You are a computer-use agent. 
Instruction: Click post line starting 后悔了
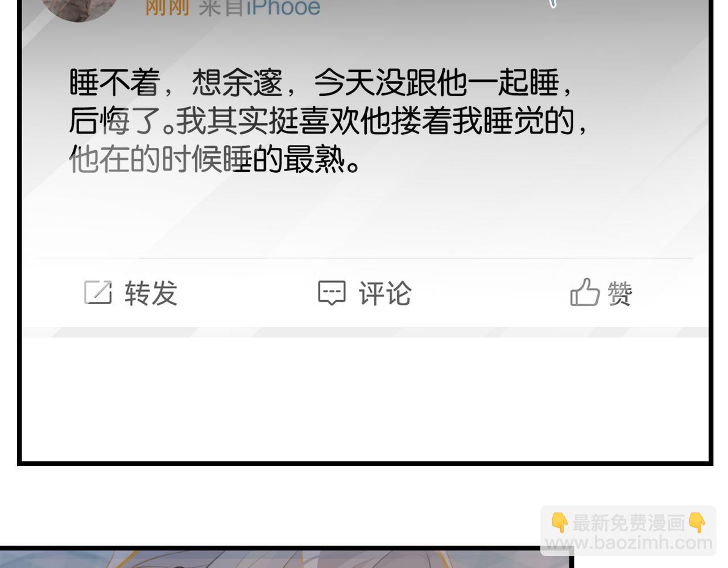click(328, 121)
